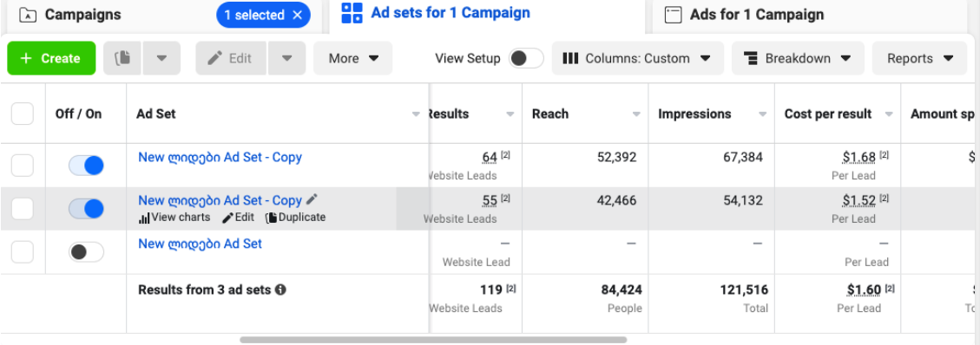Clear the 1 selected campaign filter with X
Screen dimensions: 980x345
tap(298, 15)
